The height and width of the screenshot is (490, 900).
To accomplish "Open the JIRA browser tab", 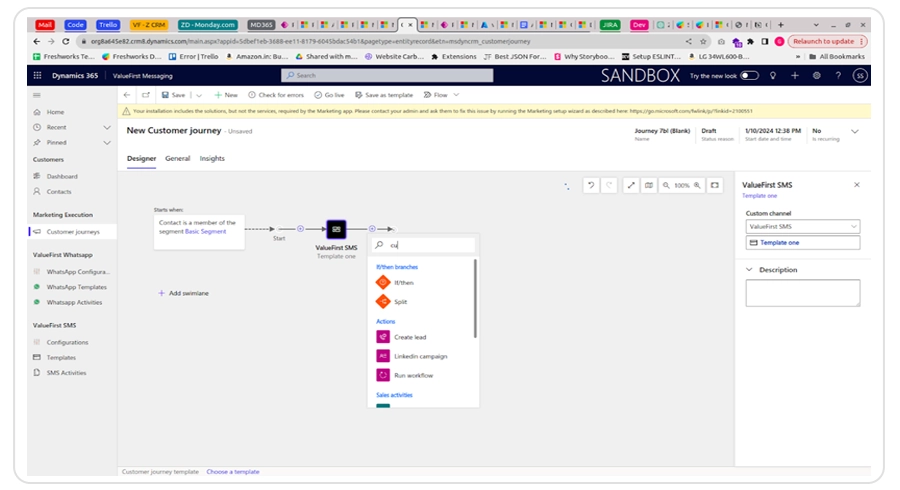I will click(x=610, y=25).
